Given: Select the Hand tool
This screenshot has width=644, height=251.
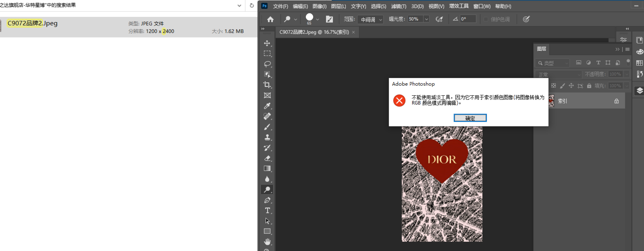Looking at the screenshot, I should tap(267, 242).
